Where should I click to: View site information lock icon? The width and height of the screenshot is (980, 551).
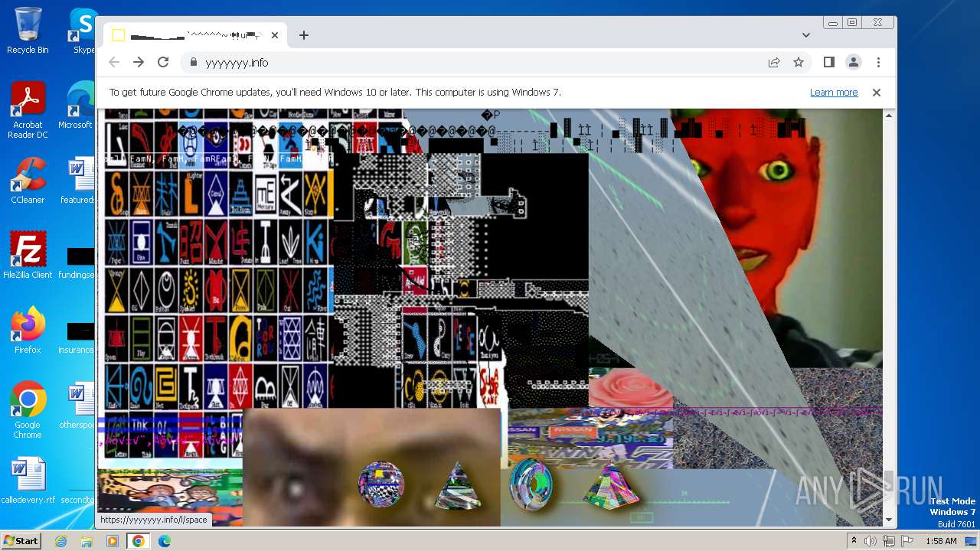[x=194, y=63]
